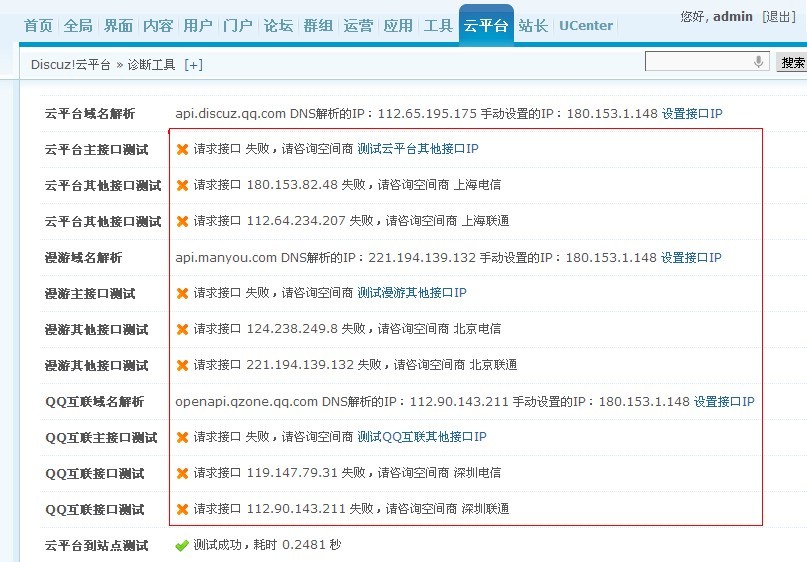This screenshot has height=562, width=807.
Task: Open the UCenter tab
Action: 586,26
